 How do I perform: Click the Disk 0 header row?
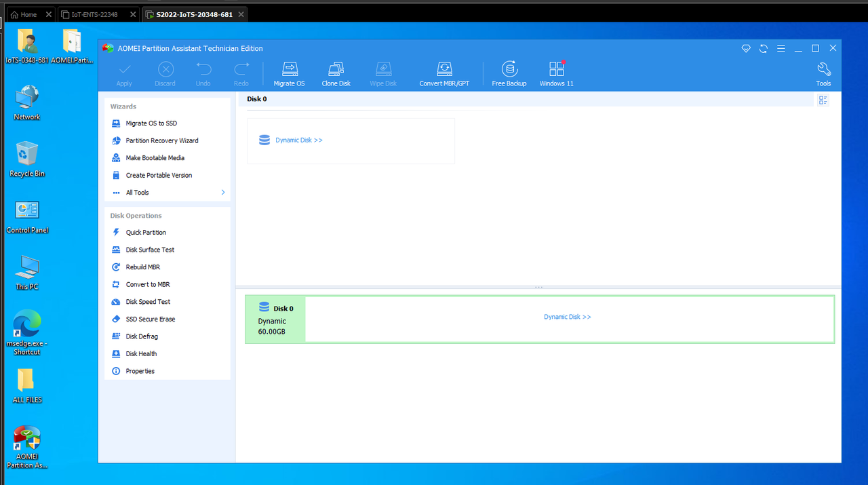[x=526, y=99]
